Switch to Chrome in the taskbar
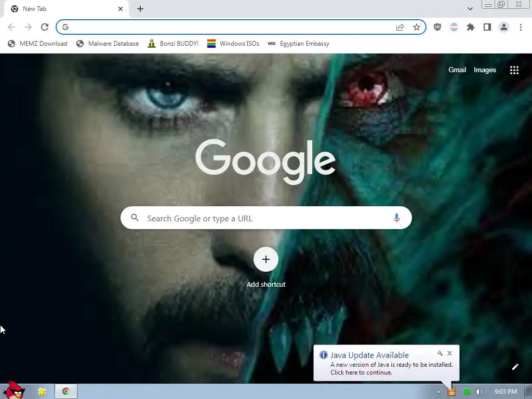 (x=66, y=392)
